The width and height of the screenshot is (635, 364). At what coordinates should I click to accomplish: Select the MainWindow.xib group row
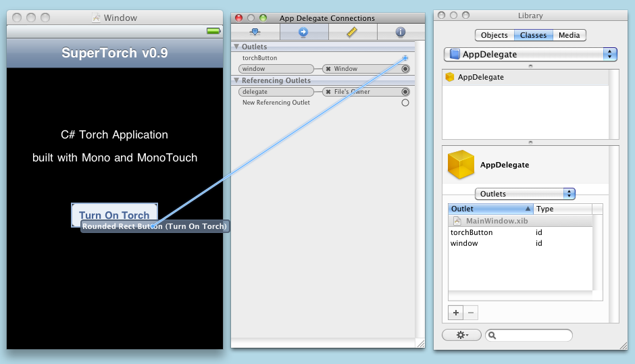[520, 221]
